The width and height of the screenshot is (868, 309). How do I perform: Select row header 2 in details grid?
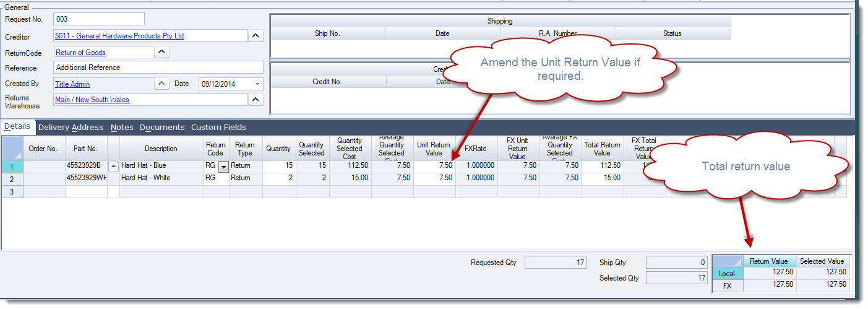(12, 179)
